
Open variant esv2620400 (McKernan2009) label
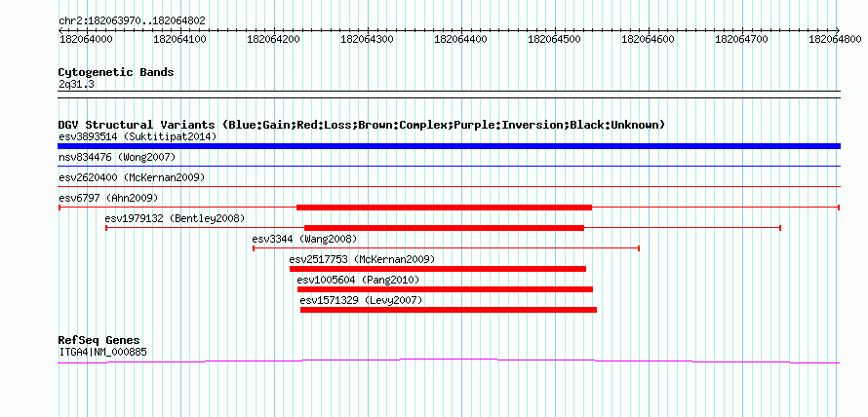[132, 177]
